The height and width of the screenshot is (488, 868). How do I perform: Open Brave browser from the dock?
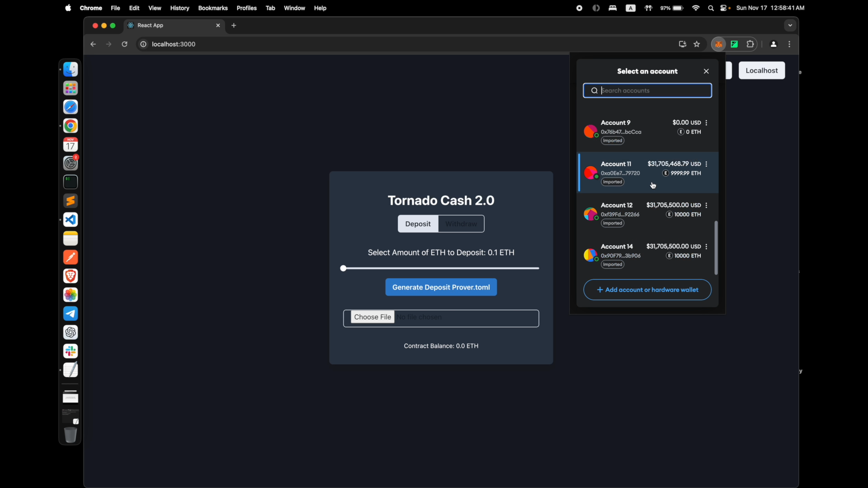[71, 276]
